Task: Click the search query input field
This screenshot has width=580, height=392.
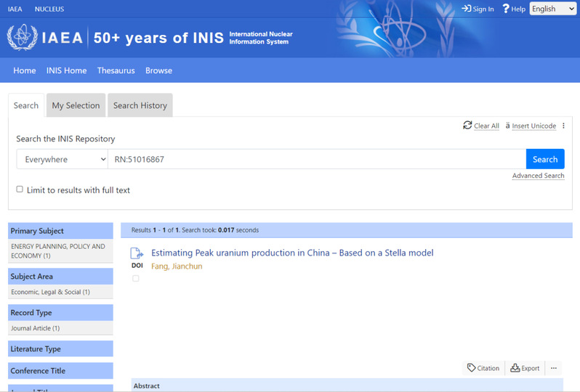Action: (x=316, y=160)
